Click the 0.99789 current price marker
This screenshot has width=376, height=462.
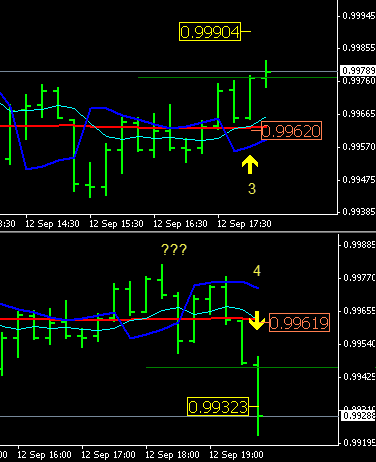tap(358, 71)
